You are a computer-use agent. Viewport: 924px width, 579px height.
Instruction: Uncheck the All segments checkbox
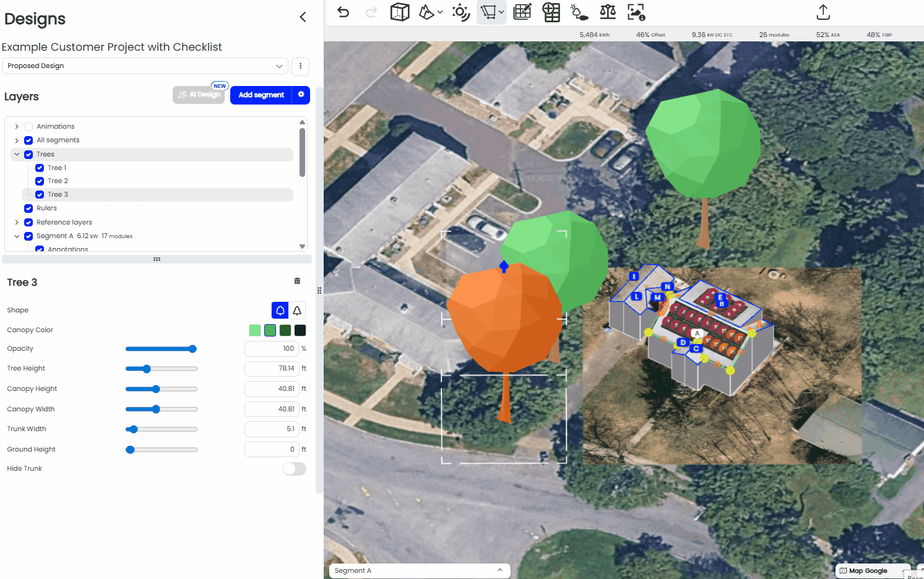tap(28, 140)
